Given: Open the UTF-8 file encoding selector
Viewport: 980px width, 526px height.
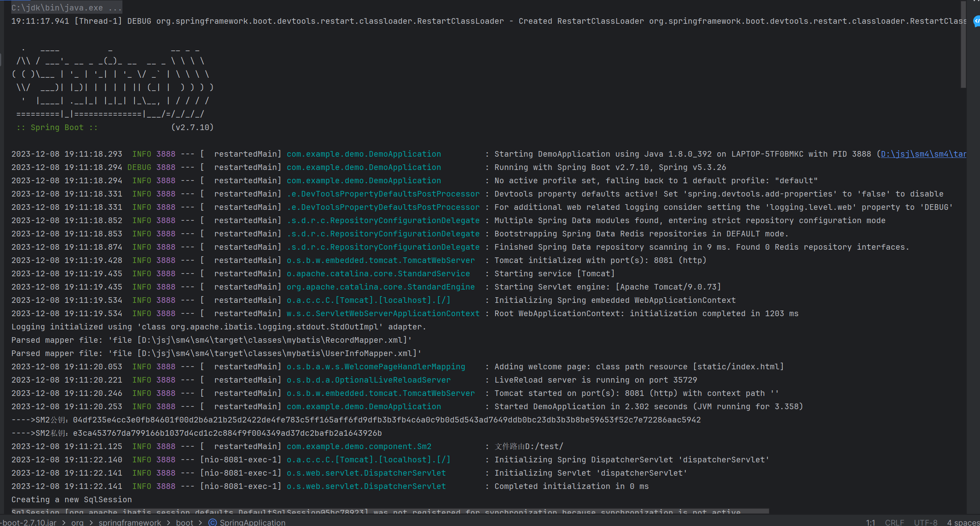Looking at the screenshot, I should [926, 522].
